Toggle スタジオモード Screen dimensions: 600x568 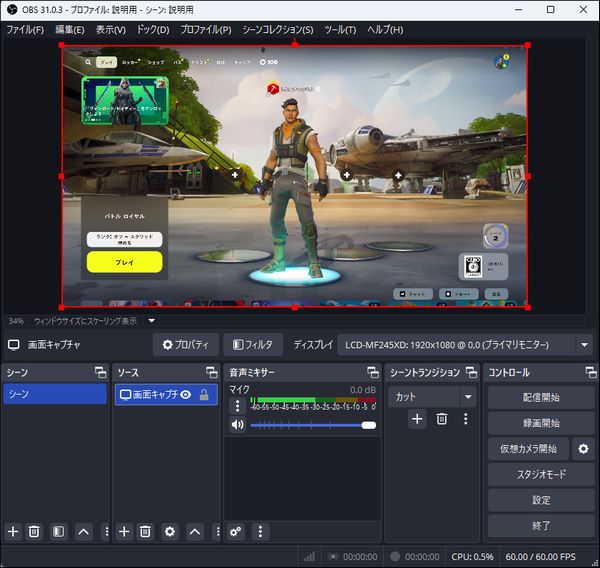point(541,475)
